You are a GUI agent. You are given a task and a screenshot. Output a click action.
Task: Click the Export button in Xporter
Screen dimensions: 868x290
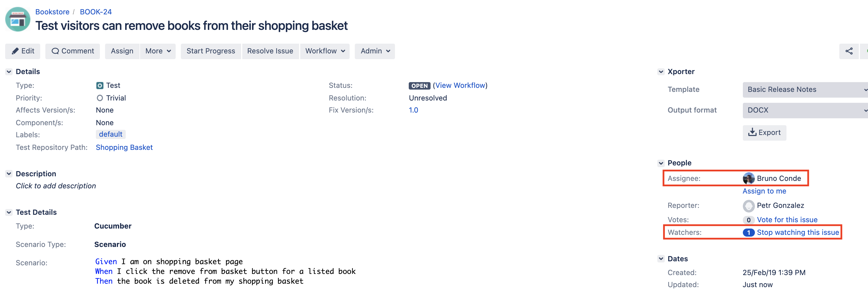pyautogui.click(x=764, y=133)
